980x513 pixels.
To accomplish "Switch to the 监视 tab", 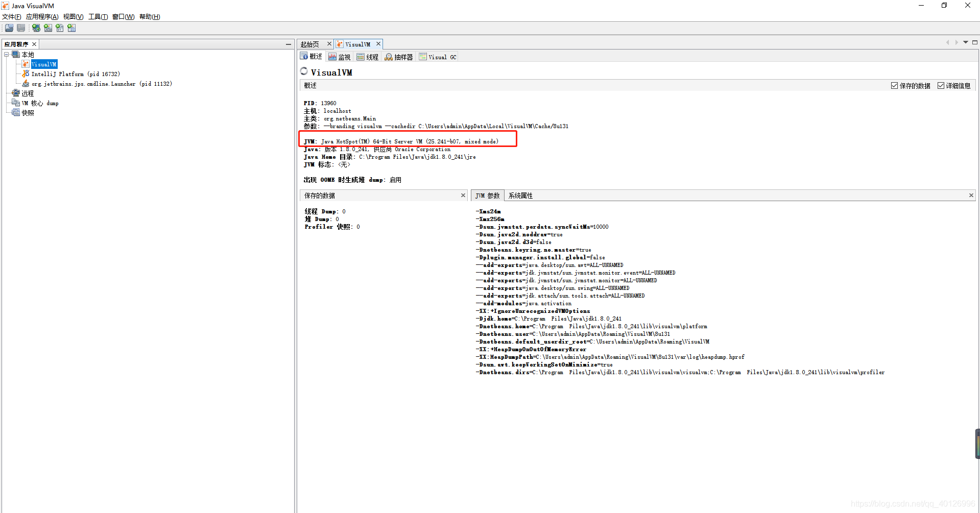I will 340,57.
